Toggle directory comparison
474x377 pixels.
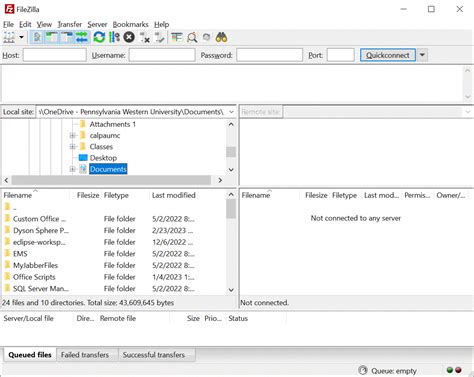(x=192, y=37)
